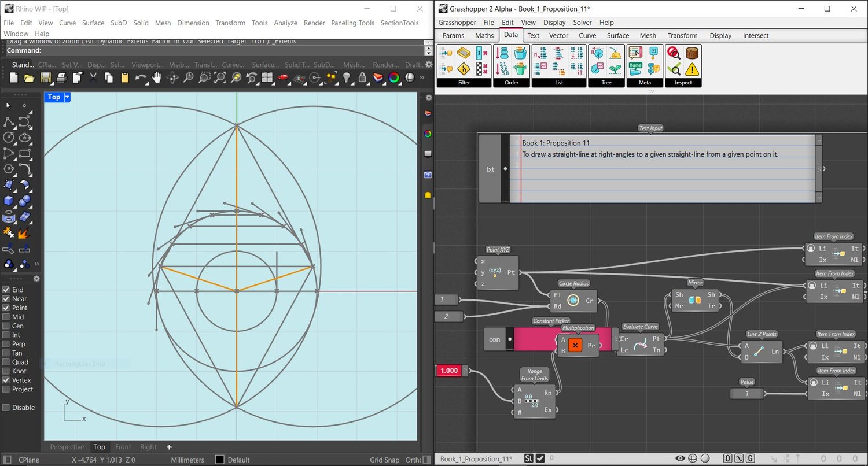Click Grid Snap in Rhino status bar
Image resolution: width=868 pixels, height=466 pixels.
(385, 460)
